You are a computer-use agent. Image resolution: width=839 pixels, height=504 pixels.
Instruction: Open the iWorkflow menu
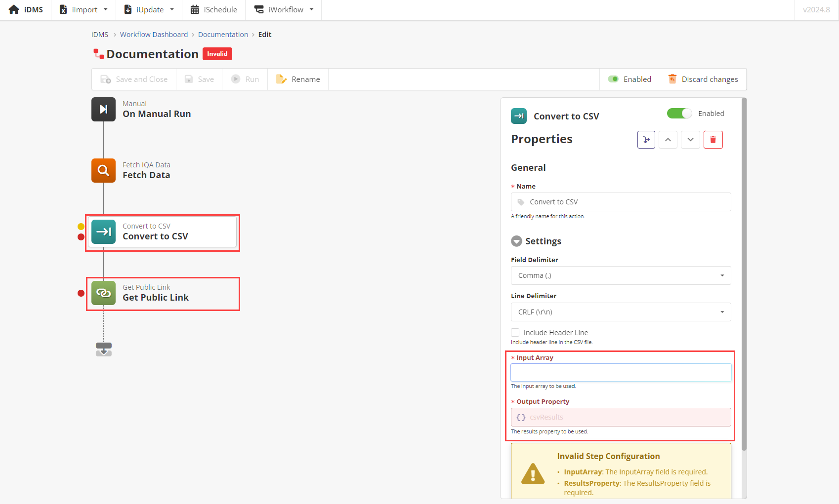click(284, 10)
